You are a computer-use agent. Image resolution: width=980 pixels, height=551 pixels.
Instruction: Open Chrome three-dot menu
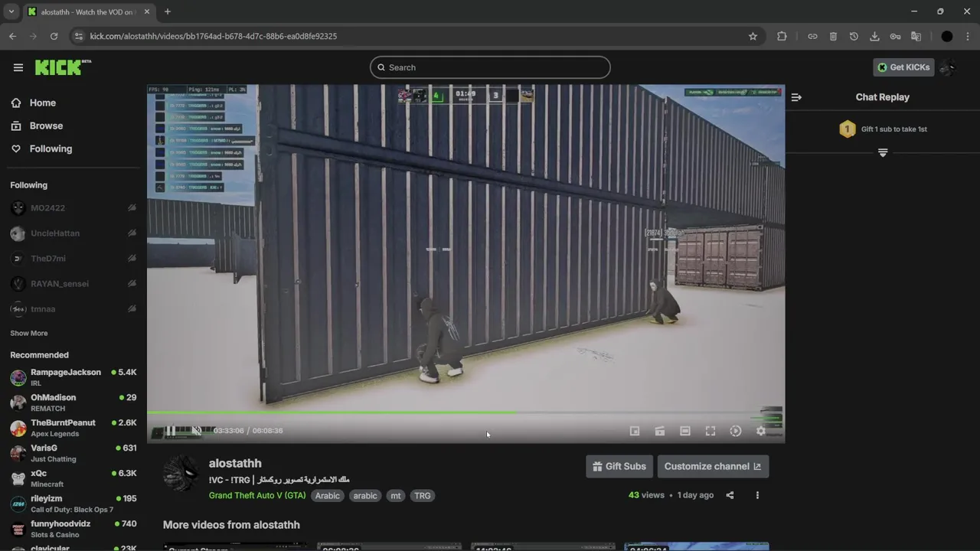968,36
